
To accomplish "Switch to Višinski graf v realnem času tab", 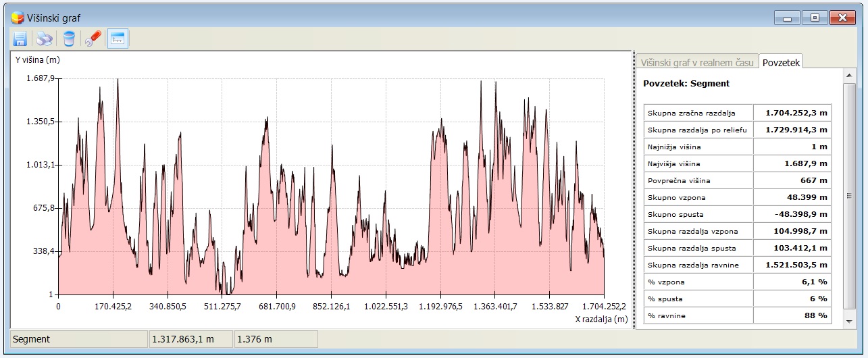I will (x=696, y=62).
